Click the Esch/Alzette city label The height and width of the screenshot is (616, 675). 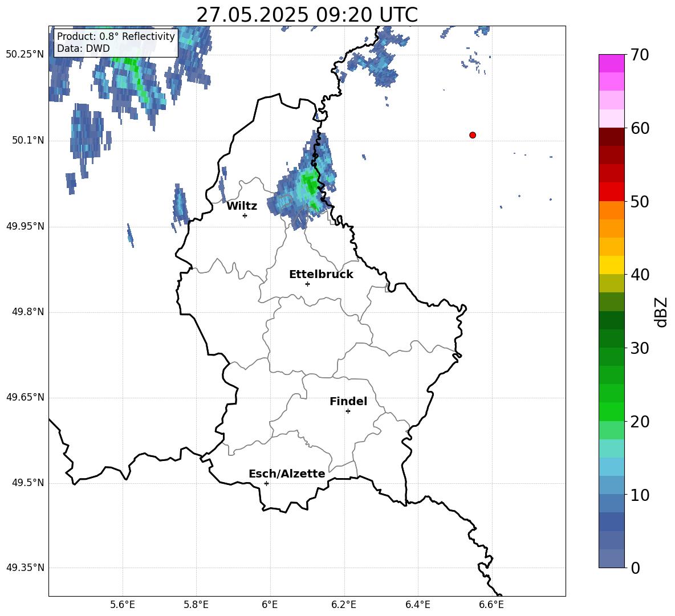click(x=287, y=474)
